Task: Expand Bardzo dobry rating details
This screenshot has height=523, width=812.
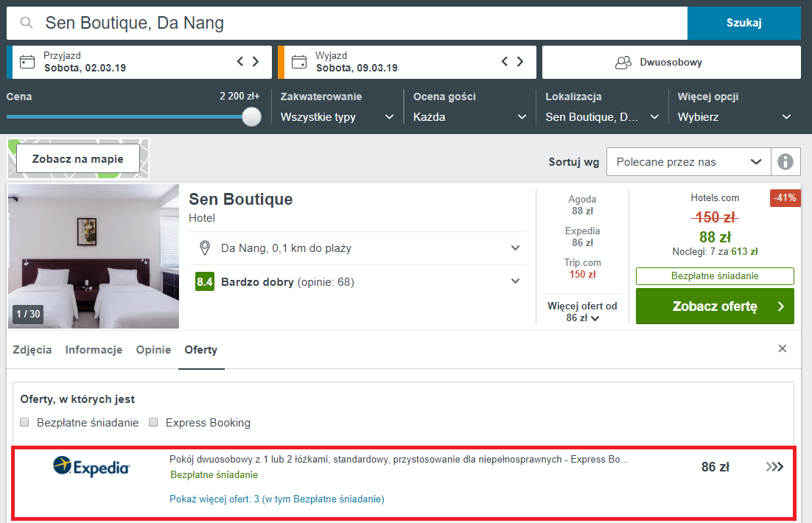Action: pos(515,281)
